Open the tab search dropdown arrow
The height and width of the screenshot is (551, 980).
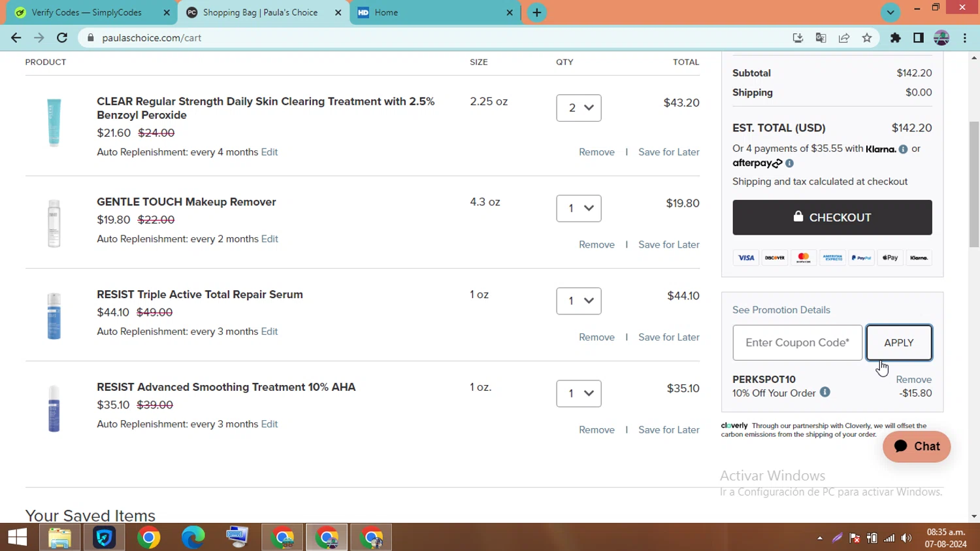click(x=890, y=12)
